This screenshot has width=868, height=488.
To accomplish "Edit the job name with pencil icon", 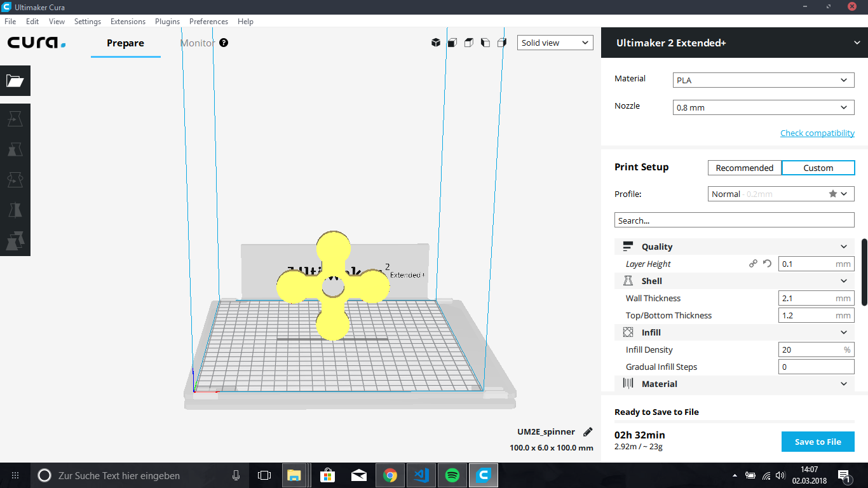I will [x=588, y=431].
